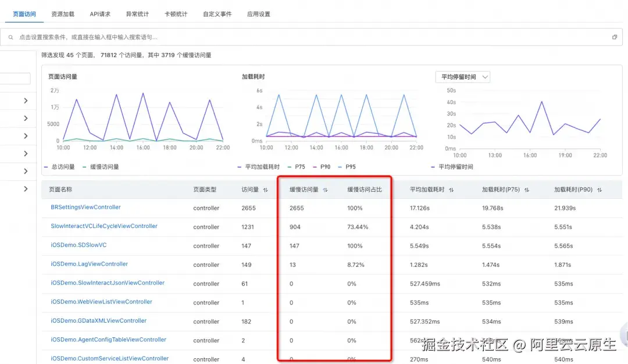The height and width of the screenshot is (364, 628).
Task: Toggle the P95 legend item
Action: coord(347,166)
